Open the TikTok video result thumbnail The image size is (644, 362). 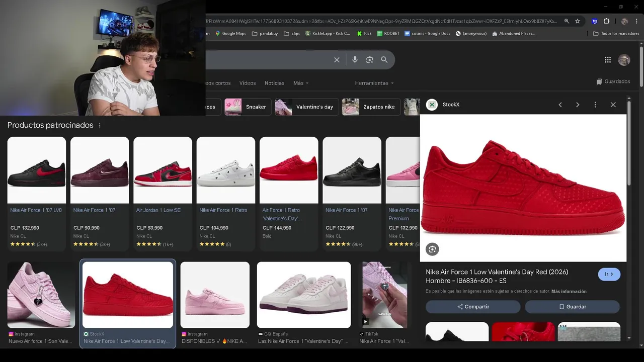click(x=385, y=295)
